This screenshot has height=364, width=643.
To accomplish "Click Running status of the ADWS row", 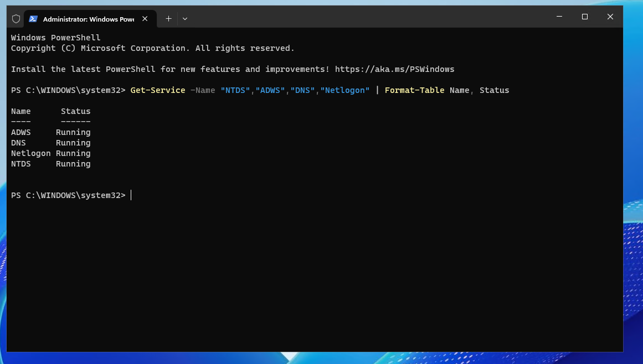I will point(74,132).
